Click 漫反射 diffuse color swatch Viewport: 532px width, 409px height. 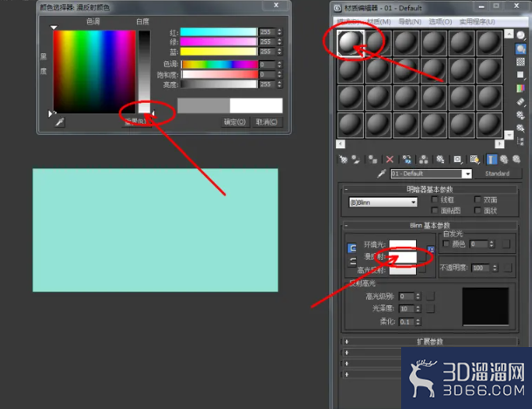point(402,257)
